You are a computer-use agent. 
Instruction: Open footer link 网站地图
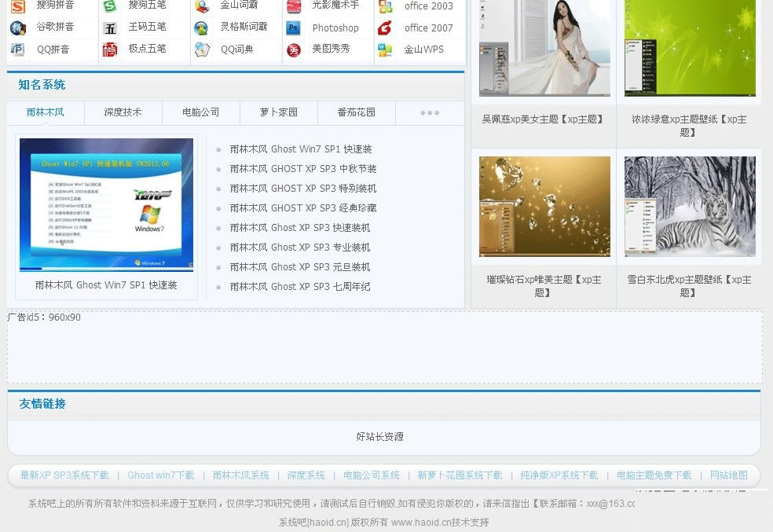tap(729, 475)
